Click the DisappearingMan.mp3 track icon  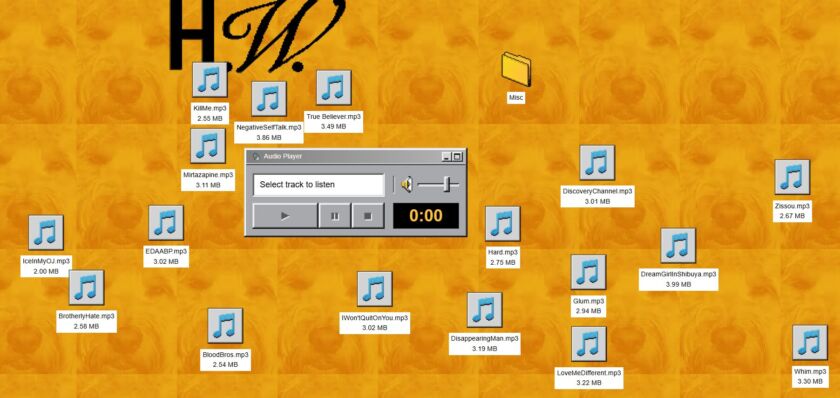(x=484, y=310)
